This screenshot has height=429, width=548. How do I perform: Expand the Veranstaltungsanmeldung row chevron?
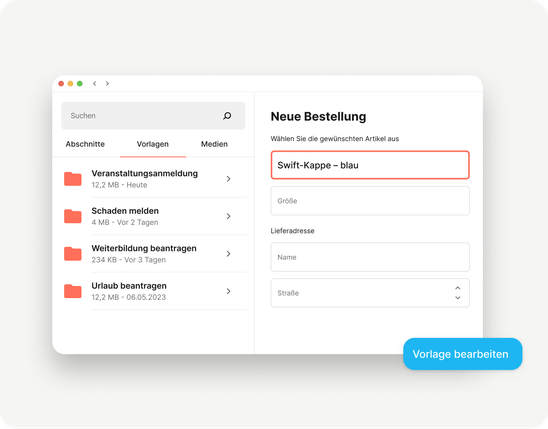[x=229, y=179]
